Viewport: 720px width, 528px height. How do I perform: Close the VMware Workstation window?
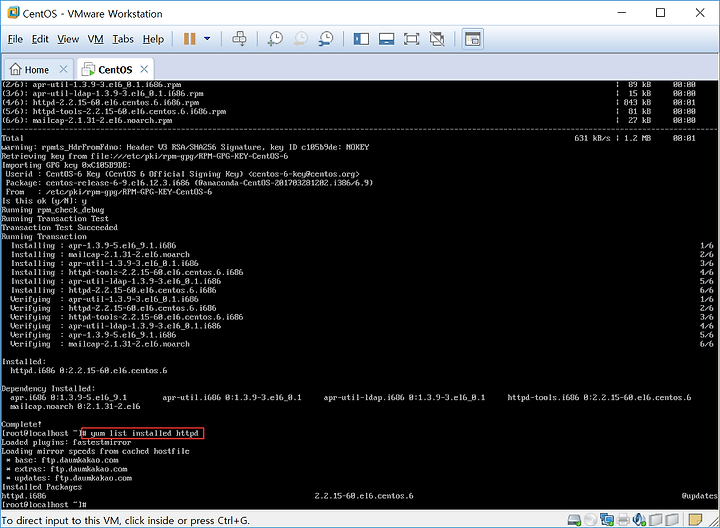tap(700, 13)
